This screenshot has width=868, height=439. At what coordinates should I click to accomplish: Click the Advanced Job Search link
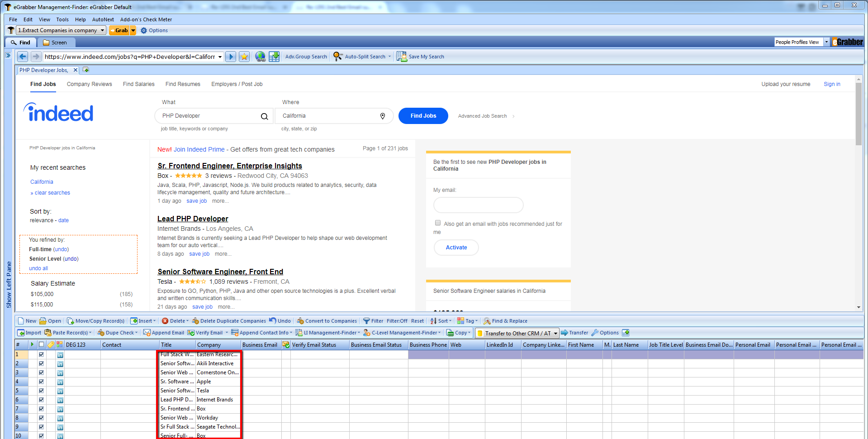tap(483, 116)
